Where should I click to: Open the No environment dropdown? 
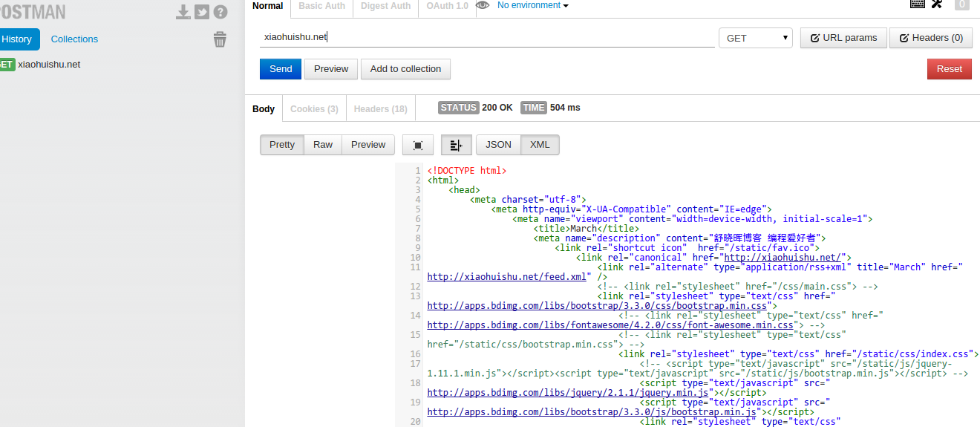tap(533, 5)
